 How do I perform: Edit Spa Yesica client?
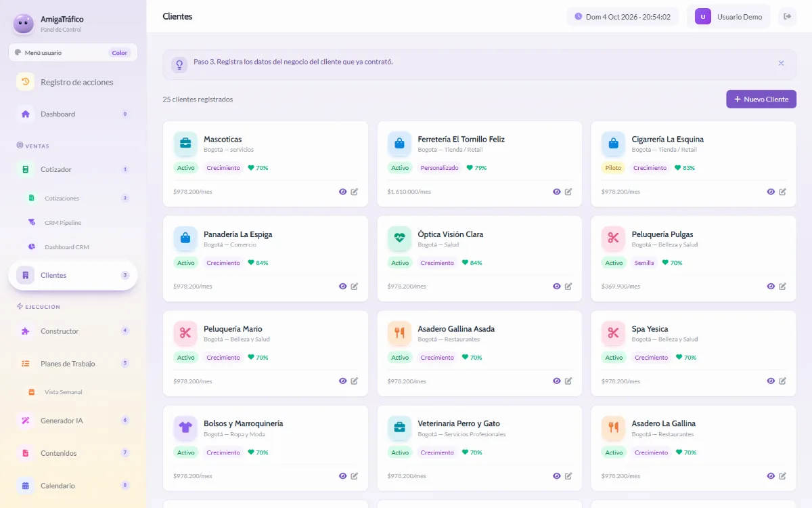click(782, 381)
